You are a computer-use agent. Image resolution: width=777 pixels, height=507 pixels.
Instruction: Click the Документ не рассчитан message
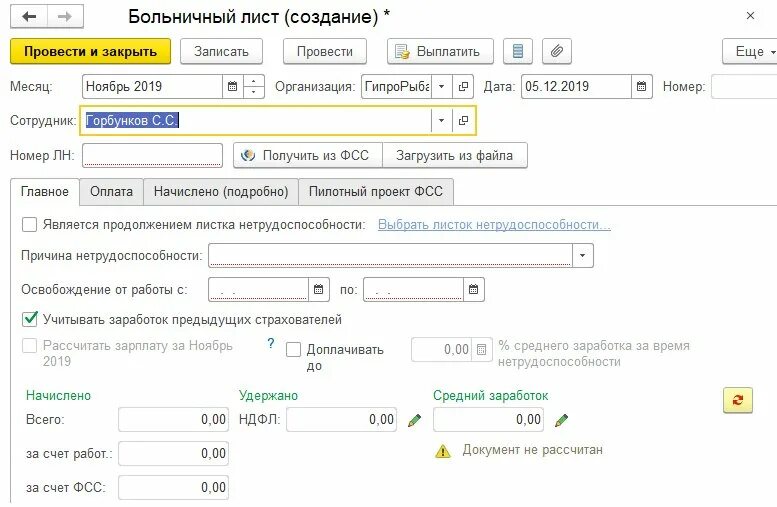533,450
